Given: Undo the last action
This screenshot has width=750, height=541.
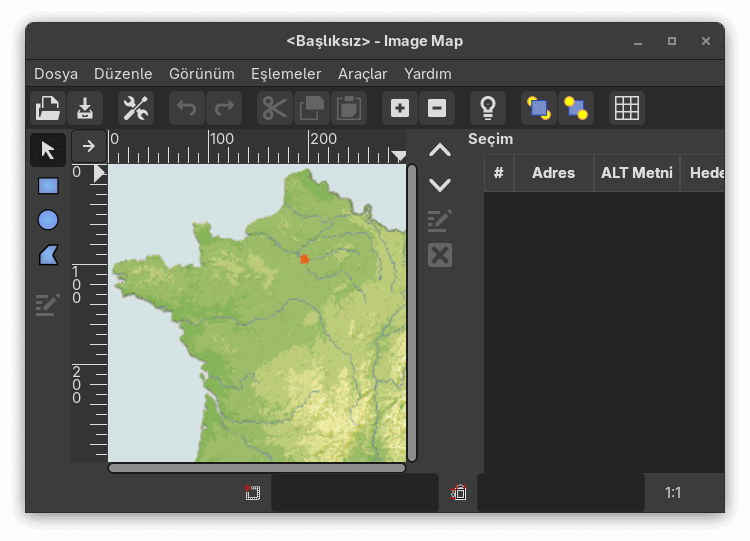Looking at the screenshot, I should pyautogui.click(x=187, y=108).
